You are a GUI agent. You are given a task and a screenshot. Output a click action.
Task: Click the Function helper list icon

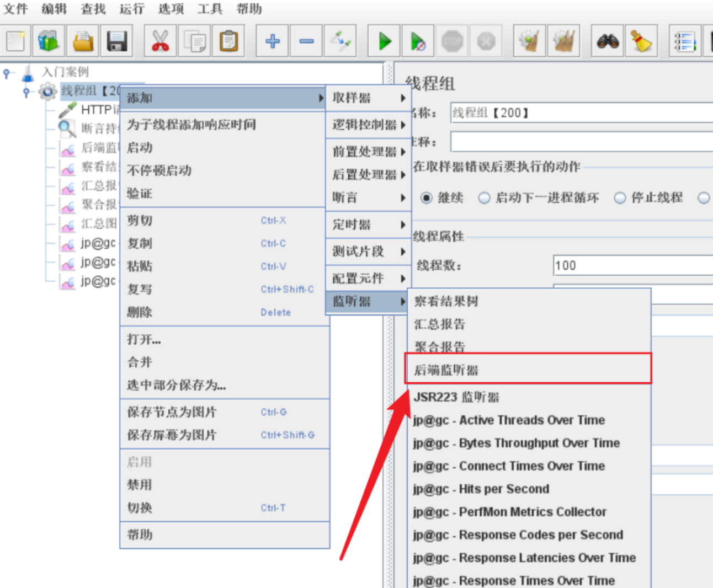click(685, 41)
